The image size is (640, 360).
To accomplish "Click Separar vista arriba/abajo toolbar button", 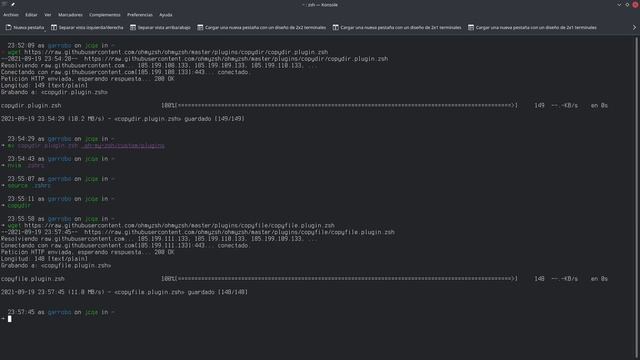I will (160, 27).
